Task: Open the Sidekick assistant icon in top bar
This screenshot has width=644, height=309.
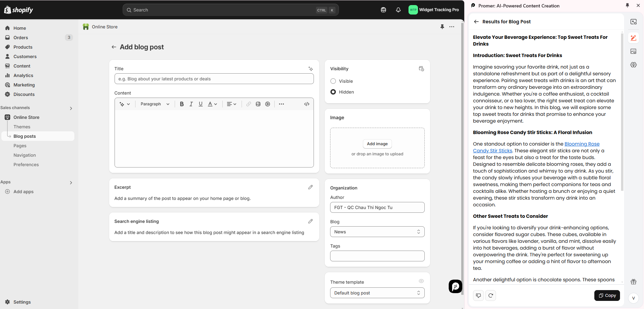Action: [x=383, y=10]
